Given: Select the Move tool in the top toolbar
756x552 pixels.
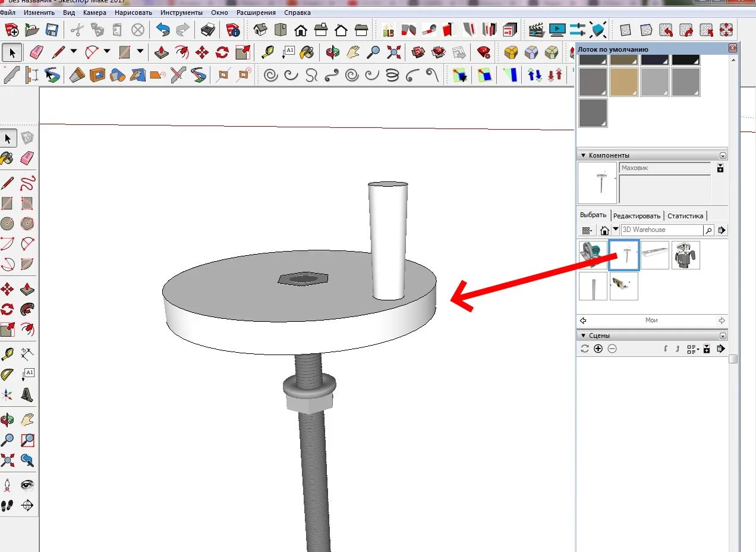Looking at the screenshot, I should (x=202, y=52).
